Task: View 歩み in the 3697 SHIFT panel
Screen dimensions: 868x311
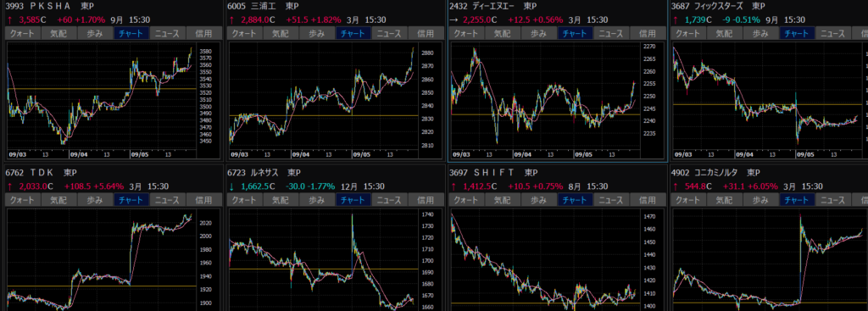Action: tap(539, 200)
